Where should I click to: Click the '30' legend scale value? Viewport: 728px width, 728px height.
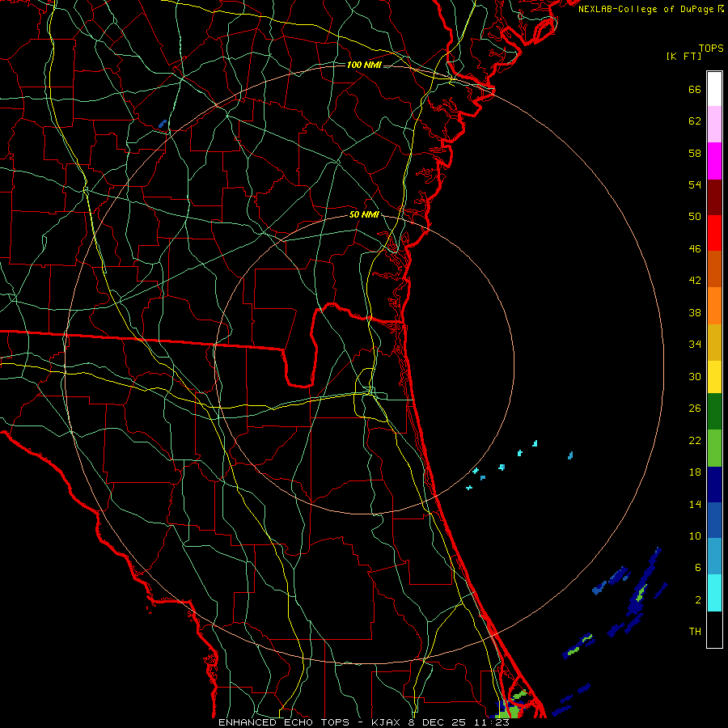(695, 376)
